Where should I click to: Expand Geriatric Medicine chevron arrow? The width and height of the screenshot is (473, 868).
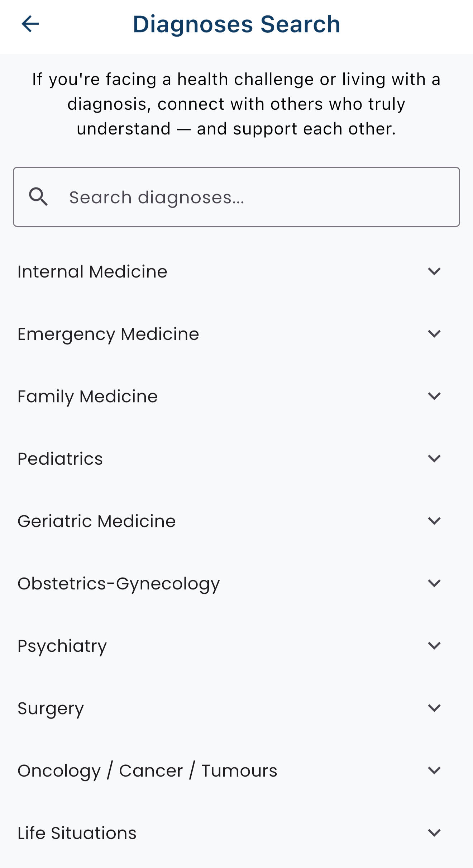[434, 521]
